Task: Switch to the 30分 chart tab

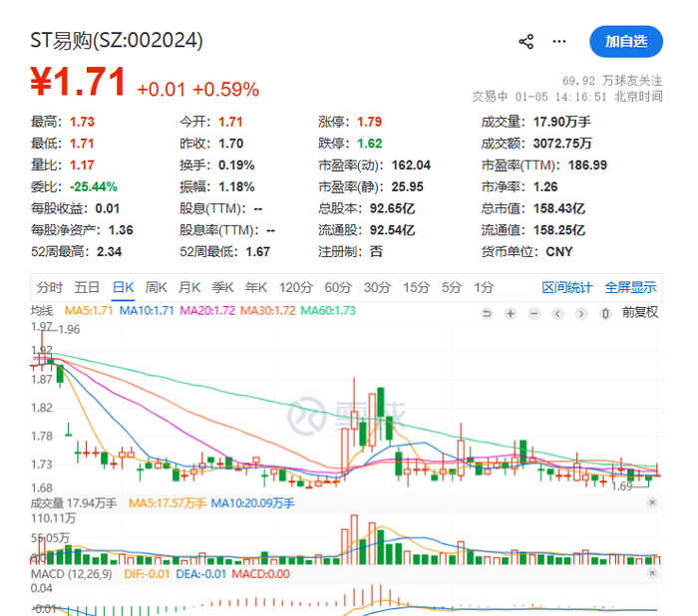Action: pos(377,287)
